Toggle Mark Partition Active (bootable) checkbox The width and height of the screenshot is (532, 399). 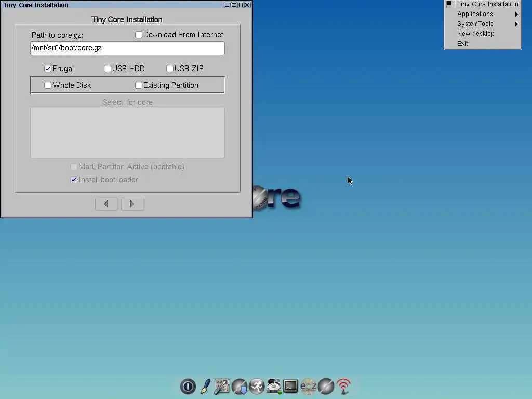(74, 167)
